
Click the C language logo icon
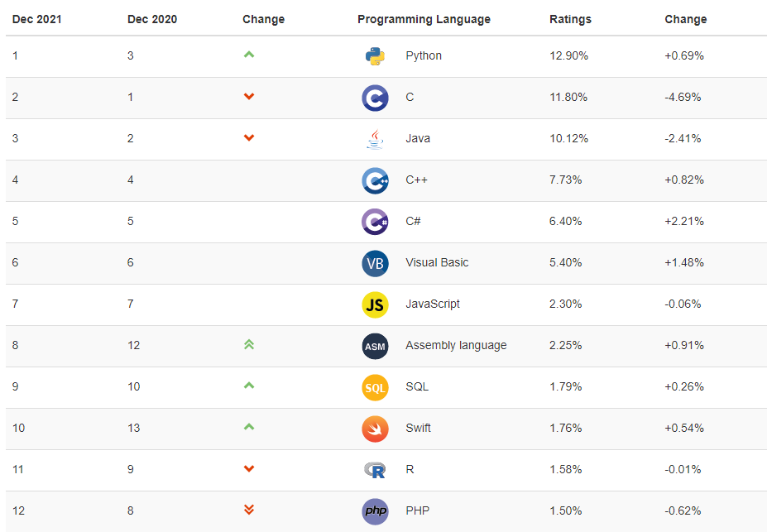[375, 98]
